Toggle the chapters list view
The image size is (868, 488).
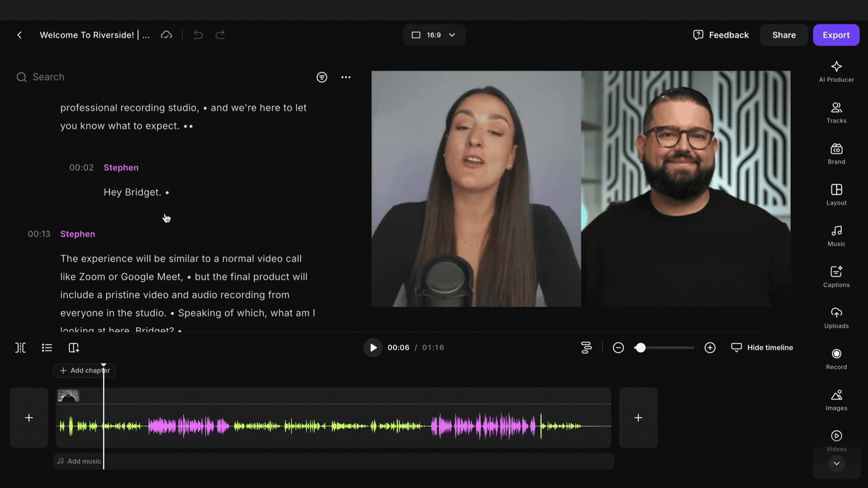click(47, 347)
